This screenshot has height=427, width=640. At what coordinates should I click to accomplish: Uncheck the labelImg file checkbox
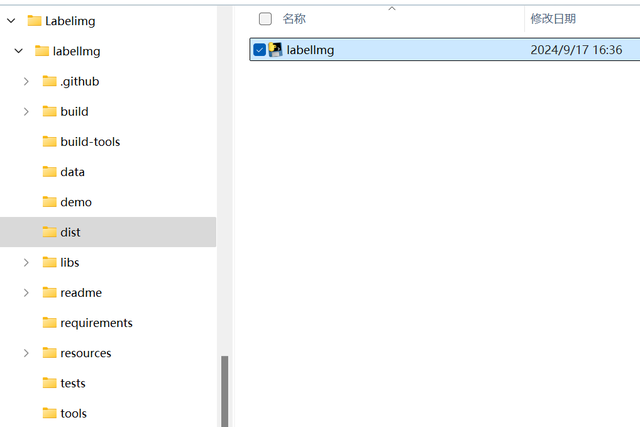[x=260, y=50]
